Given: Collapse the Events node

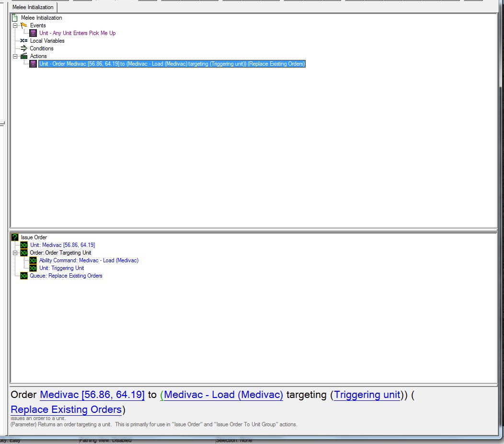Looking at the screenshot, I should click(x=15, y=25).
